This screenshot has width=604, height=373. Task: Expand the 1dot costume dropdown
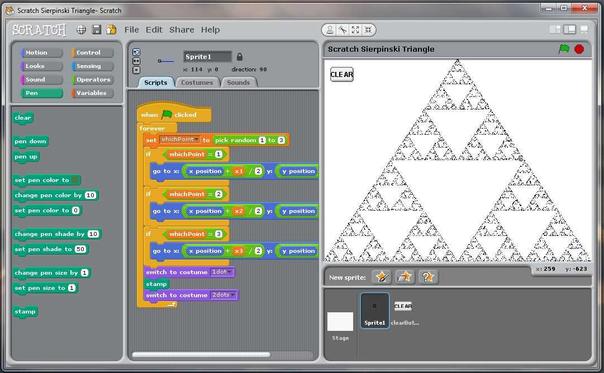pyautogui.click(x=222, y=272)
